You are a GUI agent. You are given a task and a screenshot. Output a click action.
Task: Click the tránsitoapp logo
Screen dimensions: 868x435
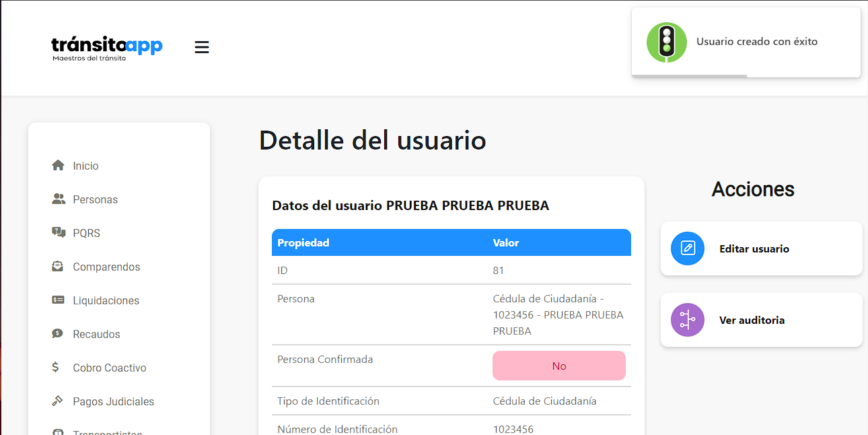pos(107,47)
